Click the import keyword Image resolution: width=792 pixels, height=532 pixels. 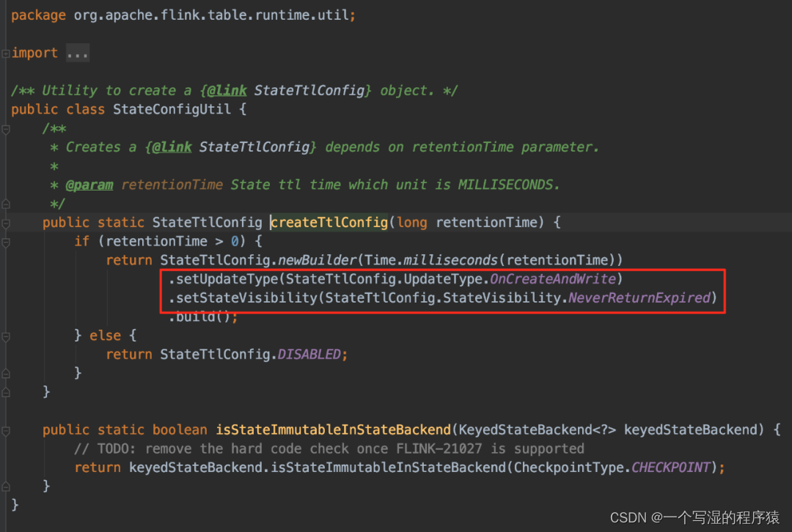(x=34, y=53)
